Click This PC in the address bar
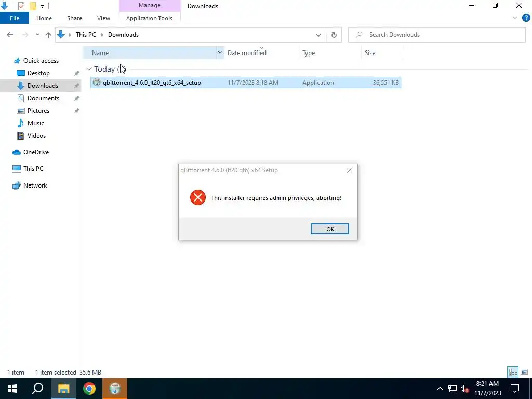 [86, 35]
